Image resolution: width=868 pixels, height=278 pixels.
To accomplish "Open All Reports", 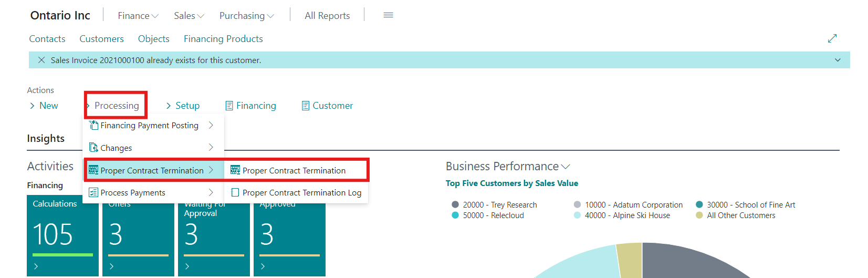I will coord(327,16).
